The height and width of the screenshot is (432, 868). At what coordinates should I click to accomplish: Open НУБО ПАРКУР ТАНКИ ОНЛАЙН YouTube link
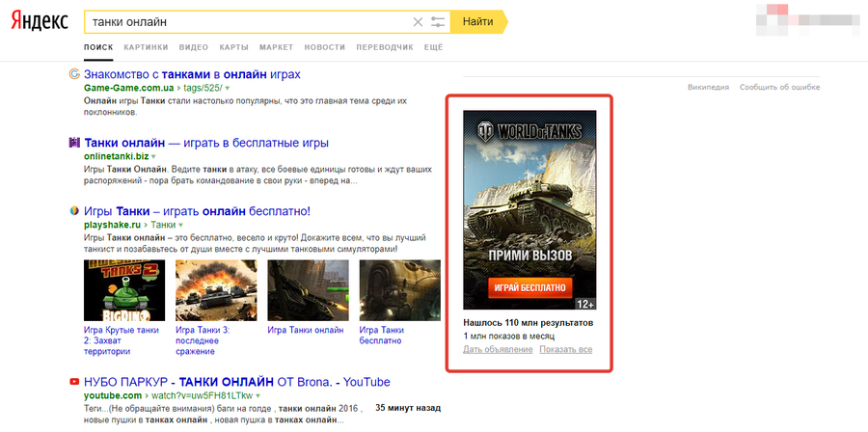(x=237, y=382)
